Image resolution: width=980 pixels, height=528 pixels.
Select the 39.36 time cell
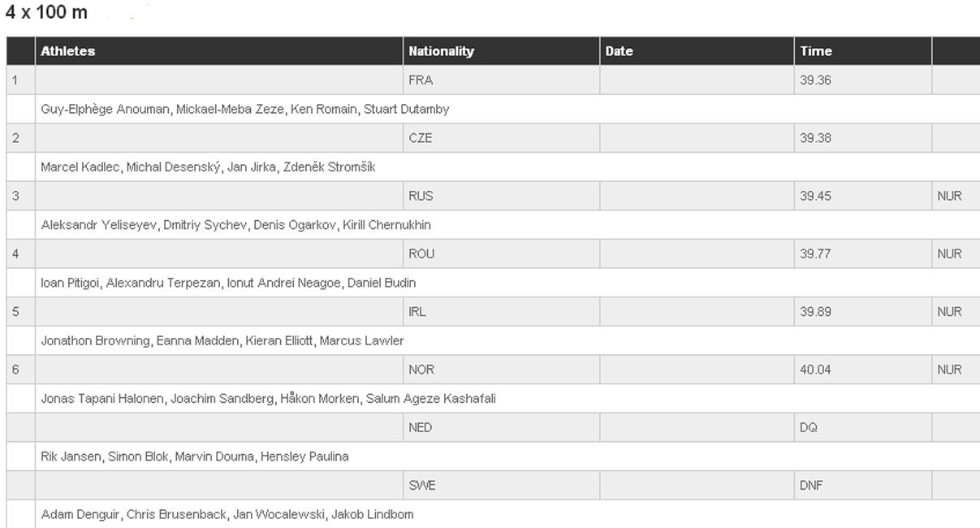click(x=863, y=80)
